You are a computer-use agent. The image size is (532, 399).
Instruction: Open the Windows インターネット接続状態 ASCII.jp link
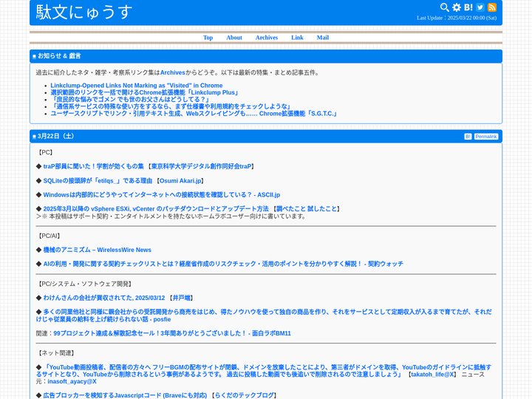162,195
